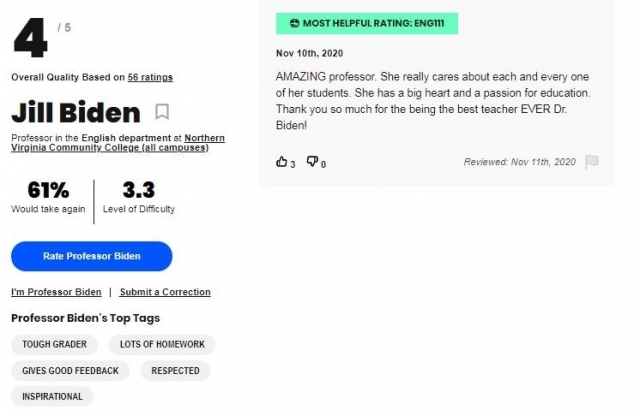The width and height of the screenshot is (640, 416).
Task: Select the INSPIRATIONAL tag
Action: pyautogui.click(x=52, y=396)
